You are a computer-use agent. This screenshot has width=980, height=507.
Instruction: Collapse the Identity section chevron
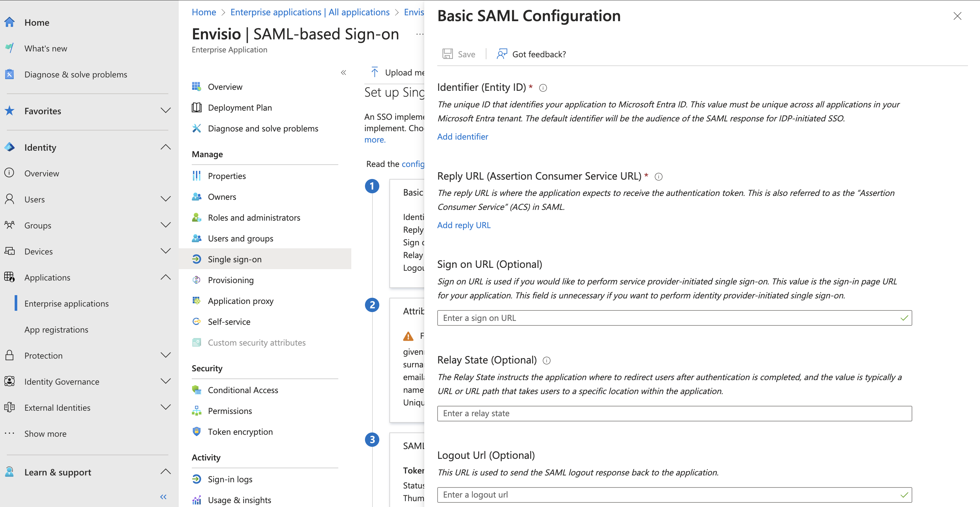coord(165,147)
